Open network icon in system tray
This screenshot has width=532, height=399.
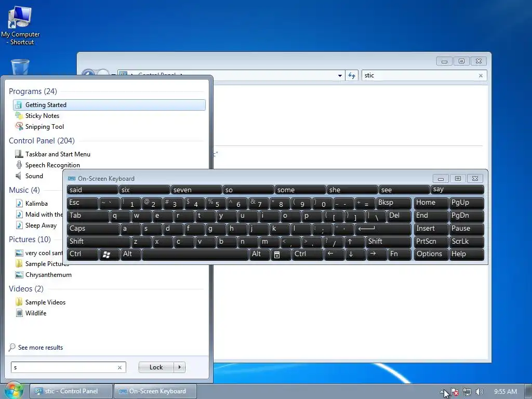coord(467,392)
